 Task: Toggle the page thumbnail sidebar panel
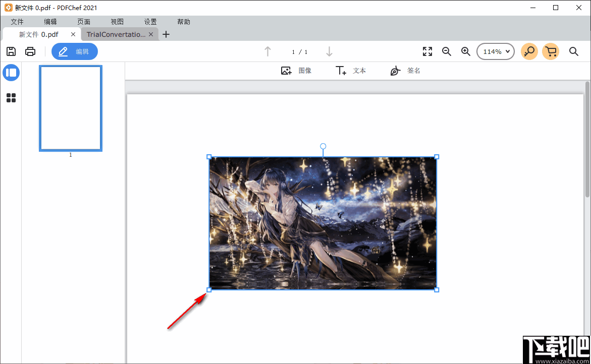[11, 73]
